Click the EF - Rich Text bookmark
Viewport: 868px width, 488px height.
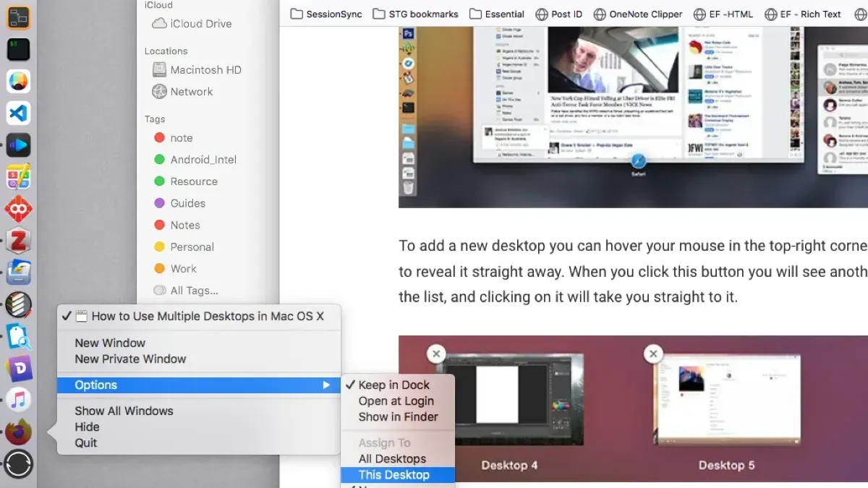tap(802, 14)
